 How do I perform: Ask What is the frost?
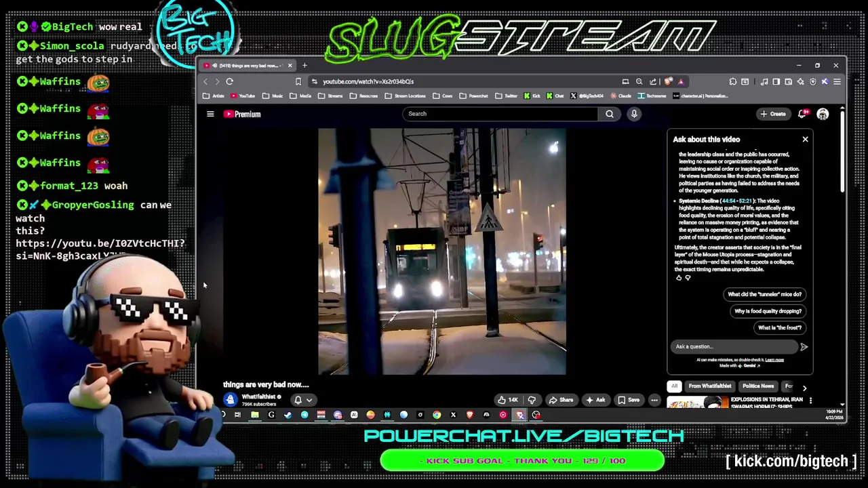coord(779,328)
